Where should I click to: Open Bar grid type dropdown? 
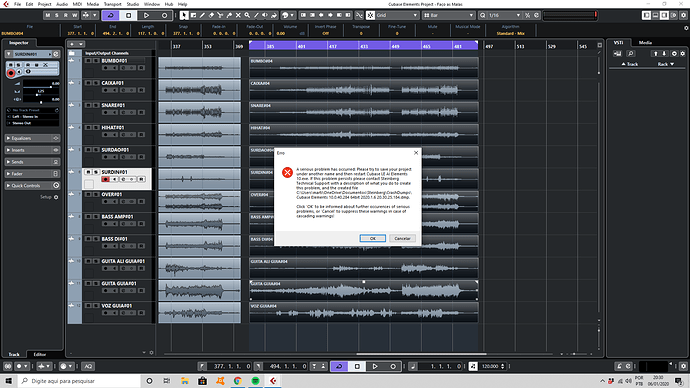(448, 15)
